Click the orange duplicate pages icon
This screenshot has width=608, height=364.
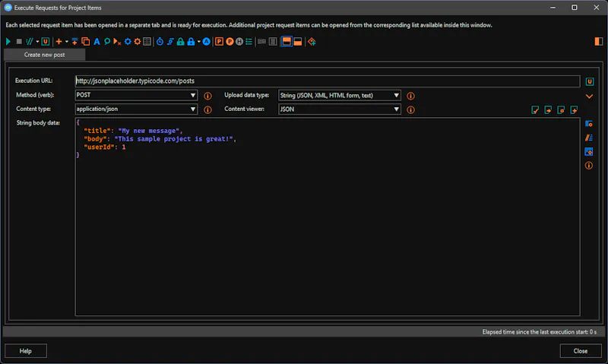point(86,42)
